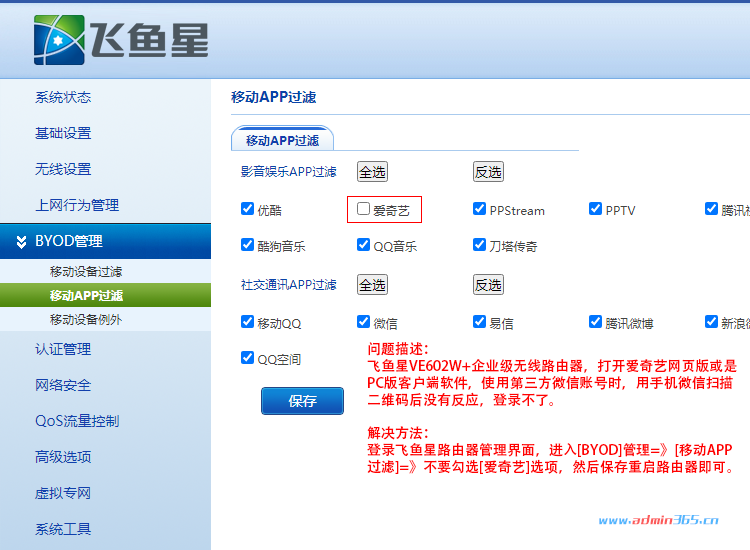The image size is (750, 550).
Task: Uncheck the 腾讯微博 checkbox
Action: [x=595, y=321]
